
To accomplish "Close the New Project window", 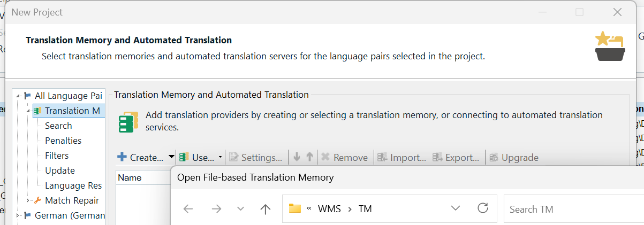I will (617, 12).
